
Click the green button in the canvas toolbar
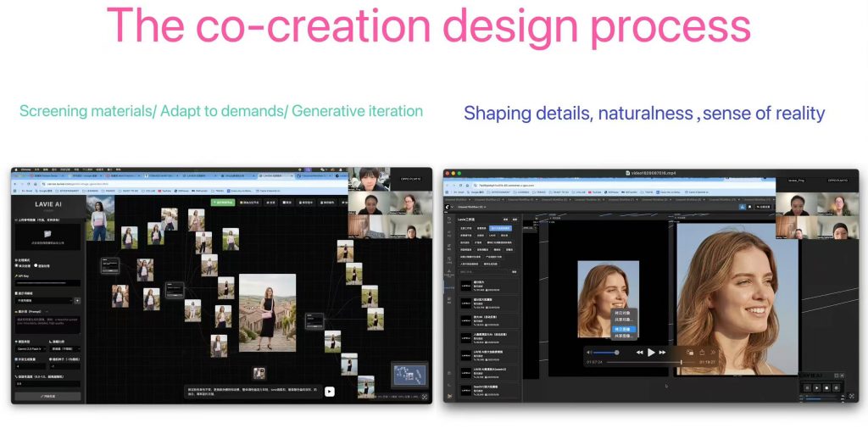click(x=225, y=203)
